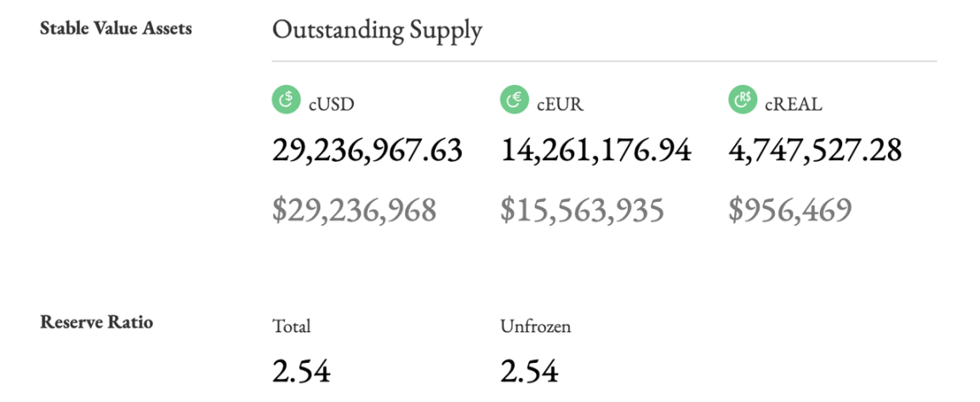
Task: Click cEUR supply amount 14,261,176.94
Action: pyautogui.click(x=595, y=152)
